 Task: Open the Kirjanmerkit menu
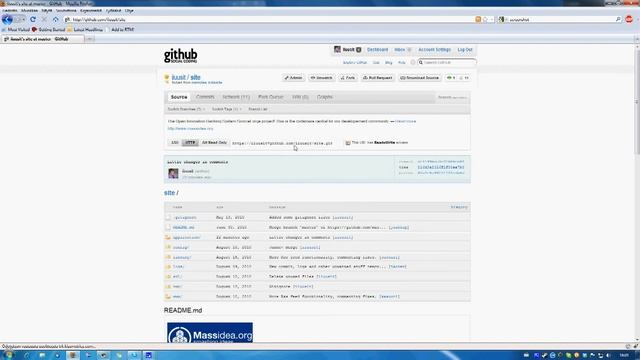[91, 10]
